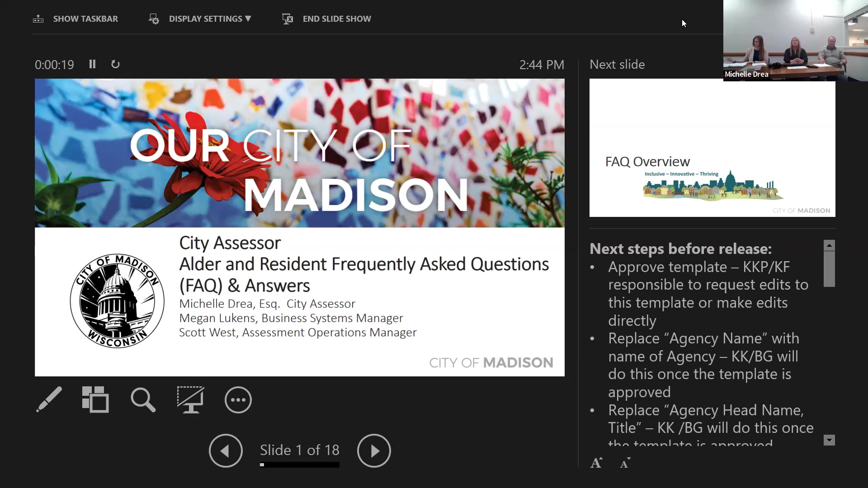
Task: Decrease the notes text size
Action: coord(625,463)
